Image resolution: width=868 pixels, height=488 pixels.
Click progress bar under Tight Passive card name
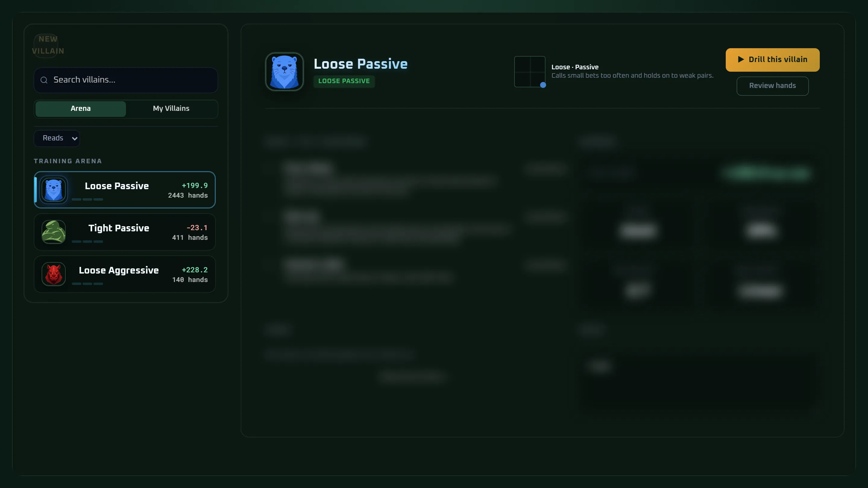[x=87, y=242]
